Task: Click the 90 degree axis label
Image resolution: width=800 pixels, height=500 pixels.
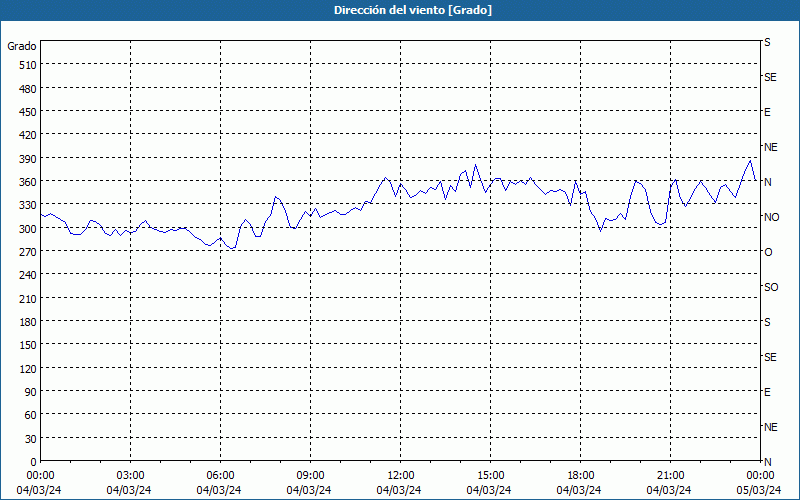Action: coord(30,392)
